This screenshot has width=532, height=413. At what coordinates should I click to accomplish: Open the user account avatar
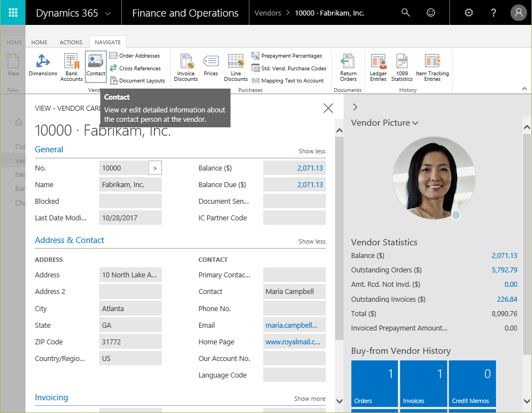pos(519,13)
